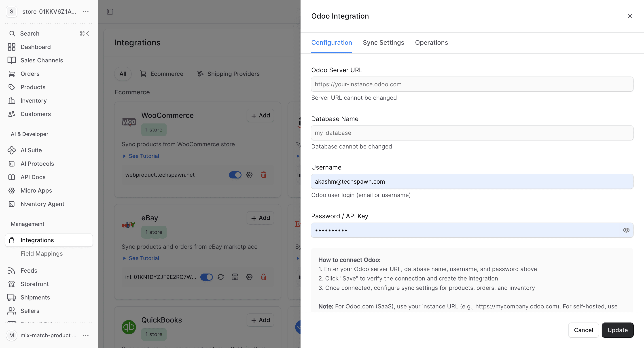Click the Feeds RSS icon
644x348 pixels.
pyautogui.click(x=11, y=270)
